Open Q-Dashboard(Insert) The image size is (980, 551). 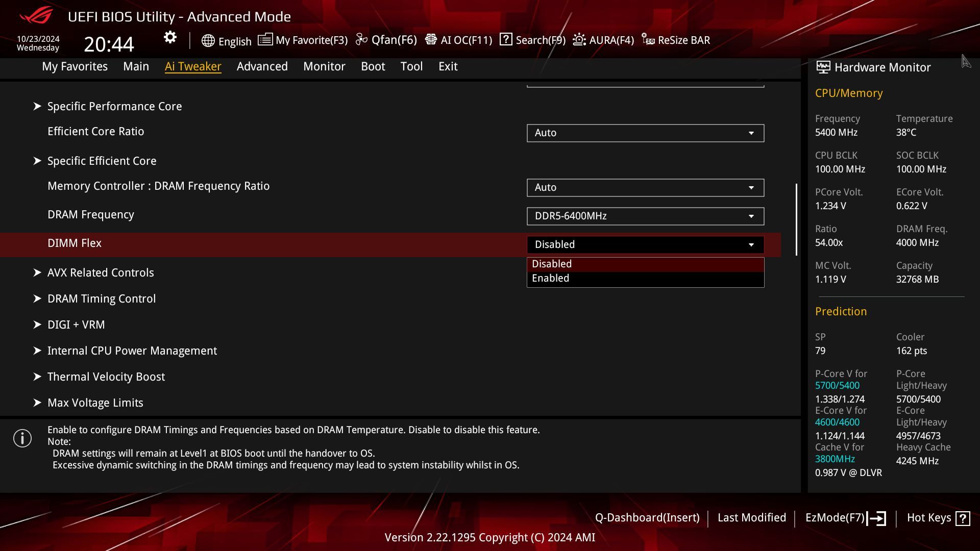coord(647,517)
